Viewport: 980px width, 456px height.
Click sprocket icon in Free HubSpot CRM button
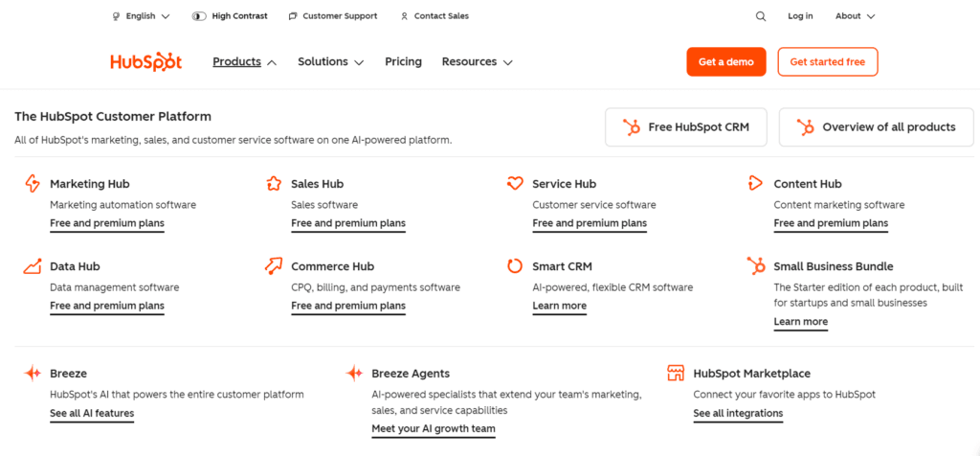click(632, 127)
